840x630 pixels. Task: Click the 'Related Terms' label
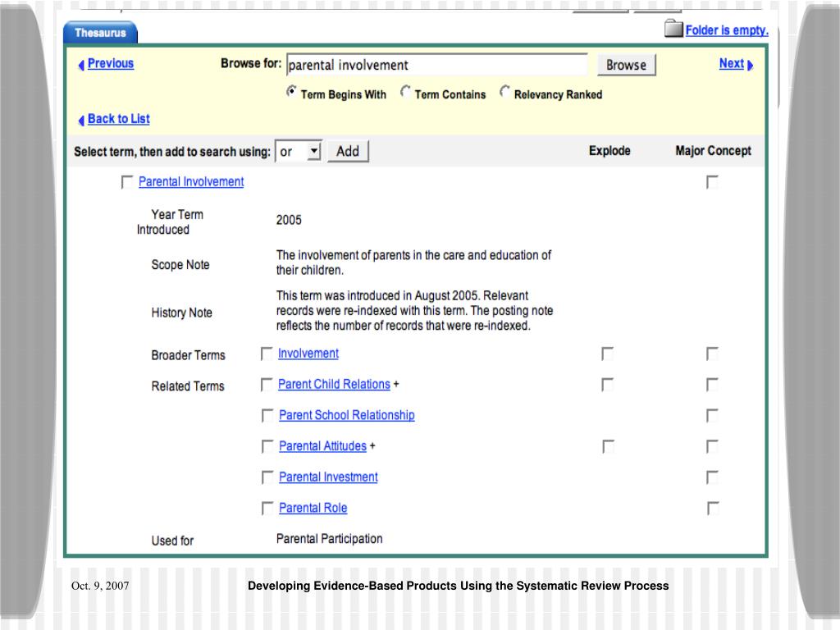point(188,386)
